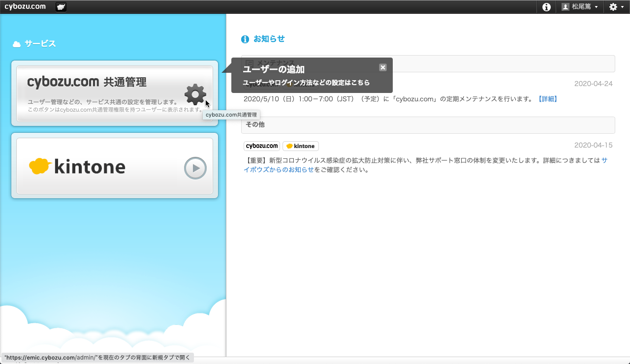The height and width of the screenshot is (364, 630).
Task: Click the kintone tag in その他 notice
Action: [300, 146]
